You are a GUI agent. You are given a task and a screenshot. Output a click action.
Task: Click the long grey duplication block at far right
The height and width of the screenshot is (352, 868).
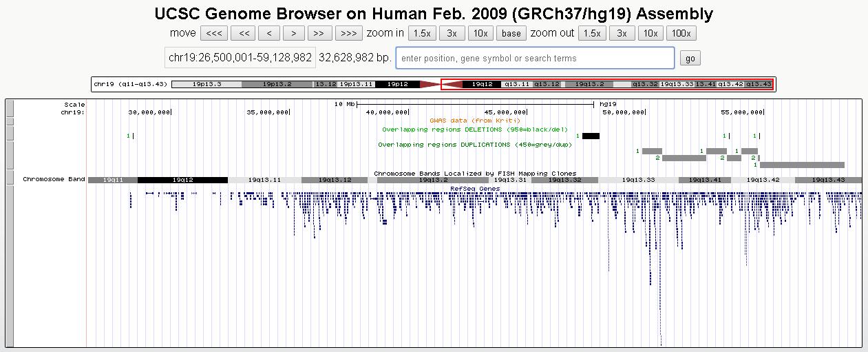(x=802, y=165)
